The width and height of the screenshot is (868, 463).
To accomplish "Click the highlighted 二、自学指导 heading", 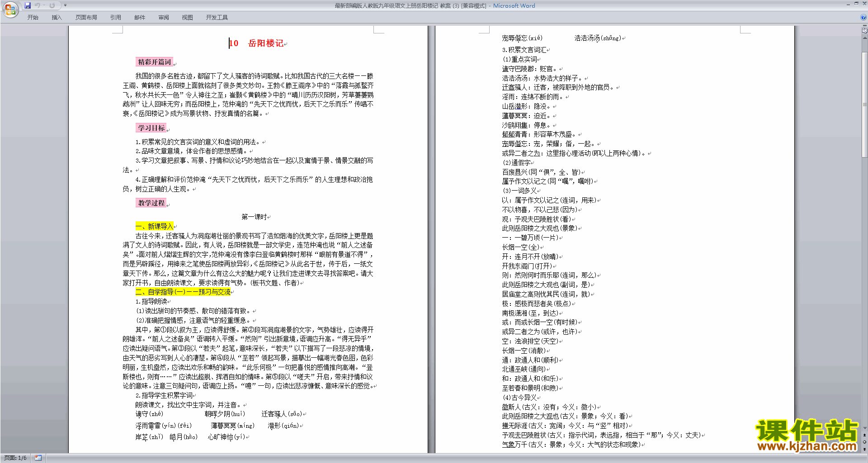I will coord(183,292).
